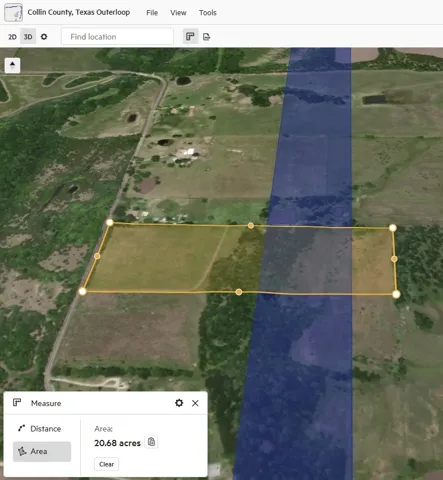Click the app logo icon

13,13
